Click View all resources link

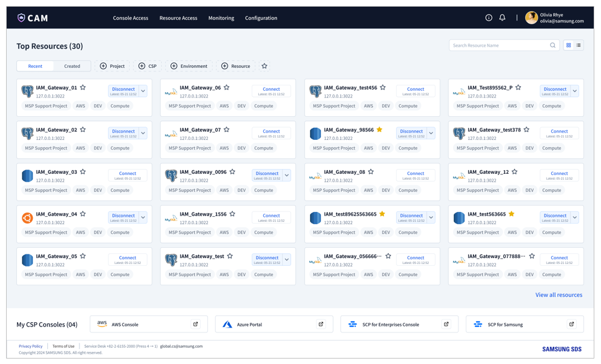(559, 295)
